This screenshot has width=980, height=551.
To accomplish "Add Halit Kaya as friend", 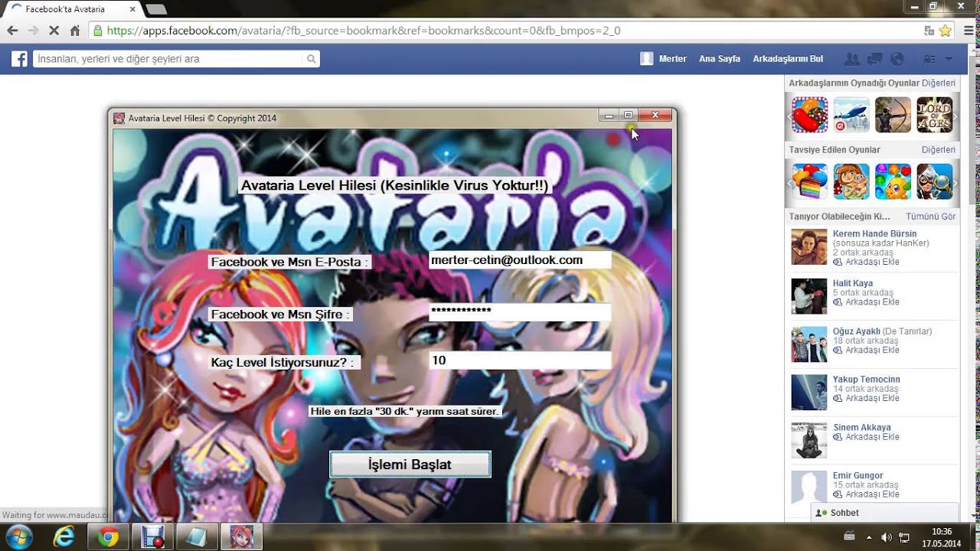I will [866, 302].
